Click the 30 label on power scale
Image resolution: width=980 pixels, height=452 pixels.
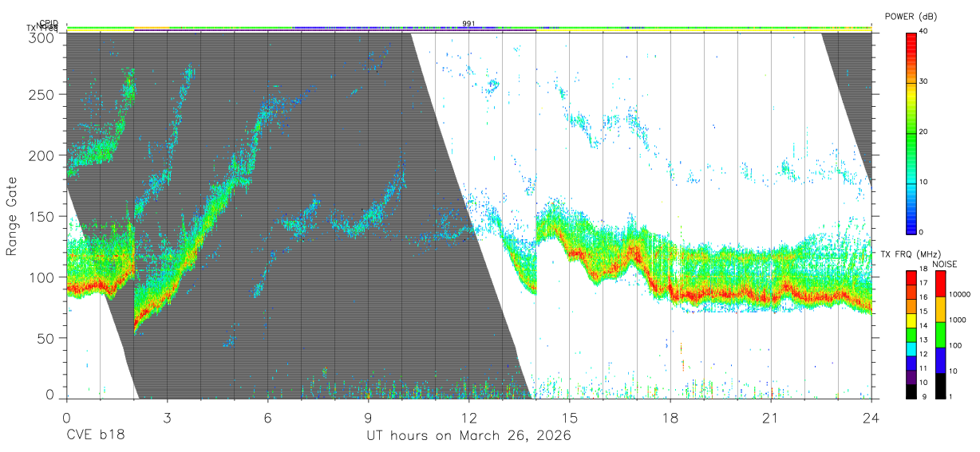coord(924,82)
